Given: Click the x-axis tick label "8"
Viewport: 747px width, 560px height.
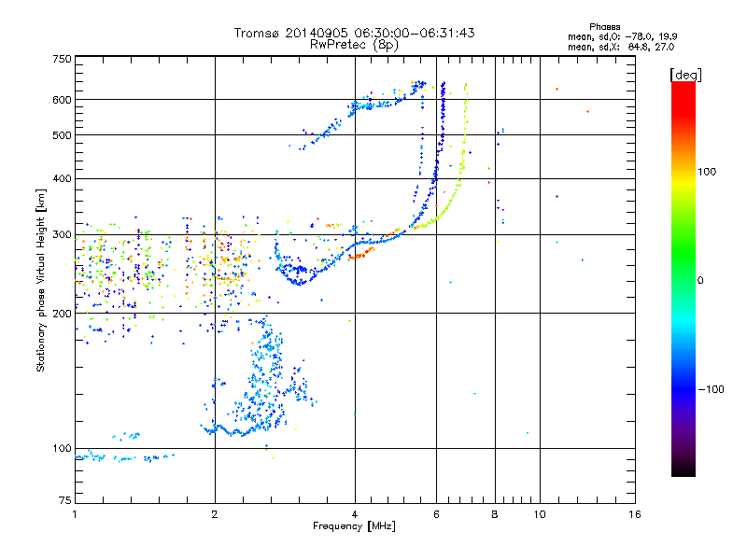Looking at the screenshot, I should point(495,514).
